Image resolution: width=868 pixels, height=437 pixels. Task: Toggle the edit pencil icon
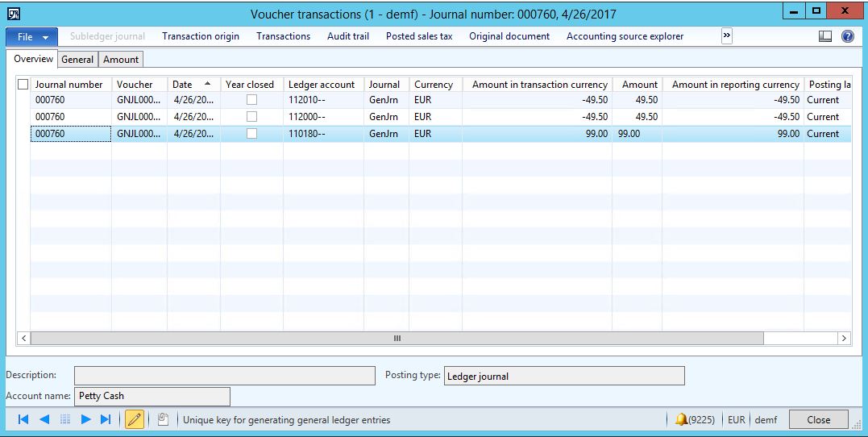coord(135,419)
